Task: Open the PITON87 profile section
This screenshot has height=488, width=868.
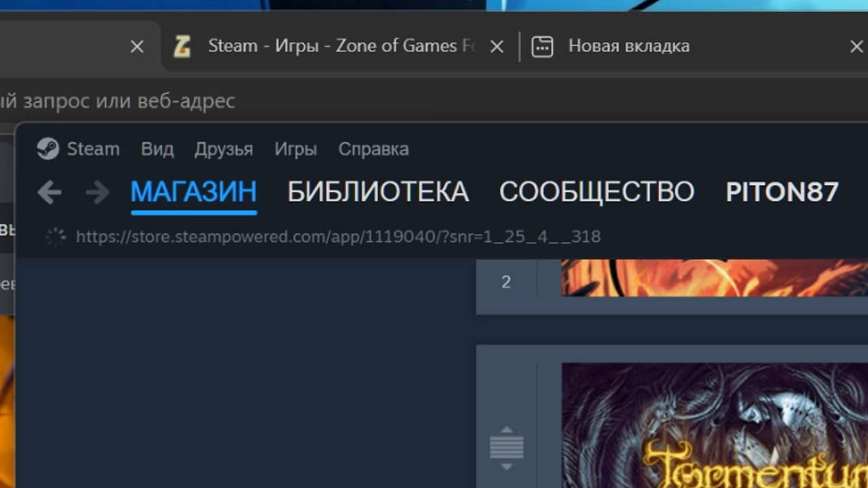Action: [782, 192]
